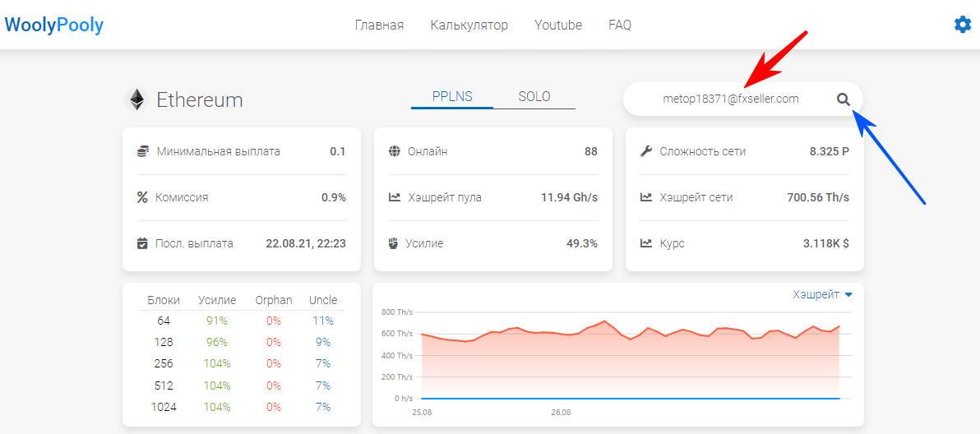Open the FAQ menu item
980x434 pixels.
620,25
